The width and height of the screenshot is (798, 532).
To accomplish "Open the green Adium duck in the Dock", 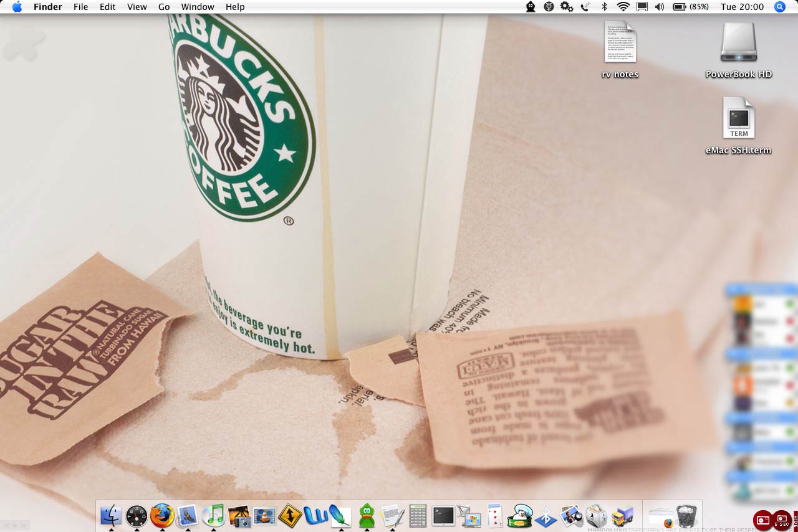I will [367, 516].
